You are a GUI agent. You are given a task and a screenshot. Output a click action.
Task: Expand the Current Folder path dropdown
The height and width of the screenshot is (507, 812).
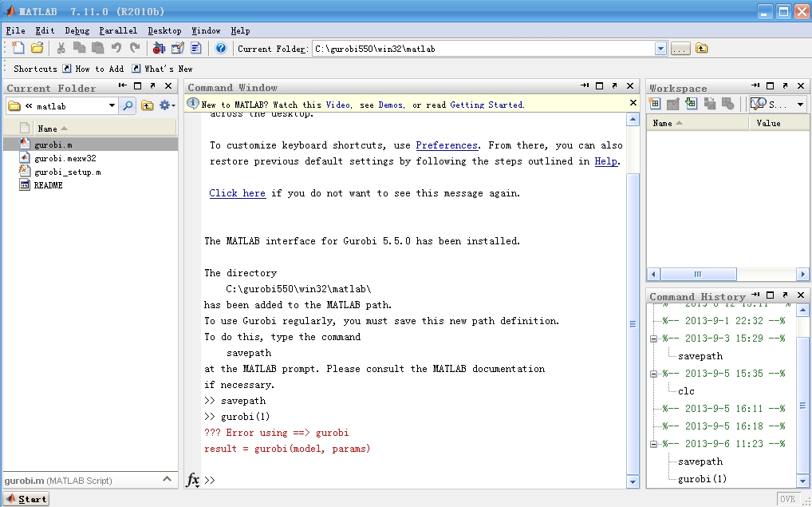[x=660, y=49]
